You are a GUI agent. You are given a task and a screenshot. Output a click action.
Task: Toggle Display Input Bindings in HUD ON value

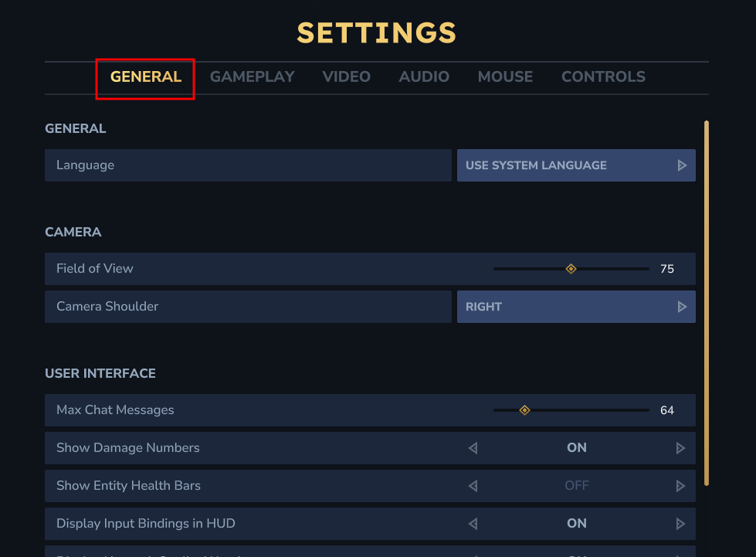coord(577,524)
